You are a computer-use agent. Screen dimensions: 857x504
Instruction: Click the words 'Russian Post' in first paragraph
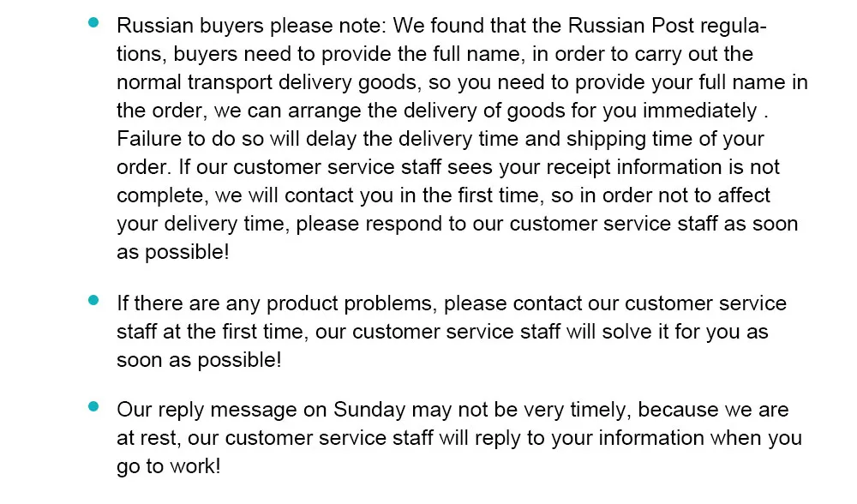tap(631, 26)
